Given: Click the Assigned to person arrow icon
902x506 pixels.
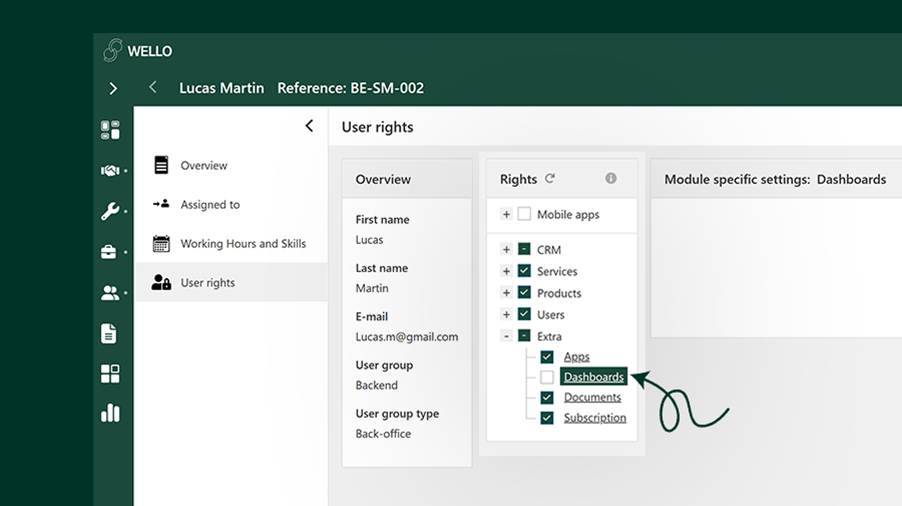Looking at the screenshot, I should pyautogui.click(x=161, y=204).
